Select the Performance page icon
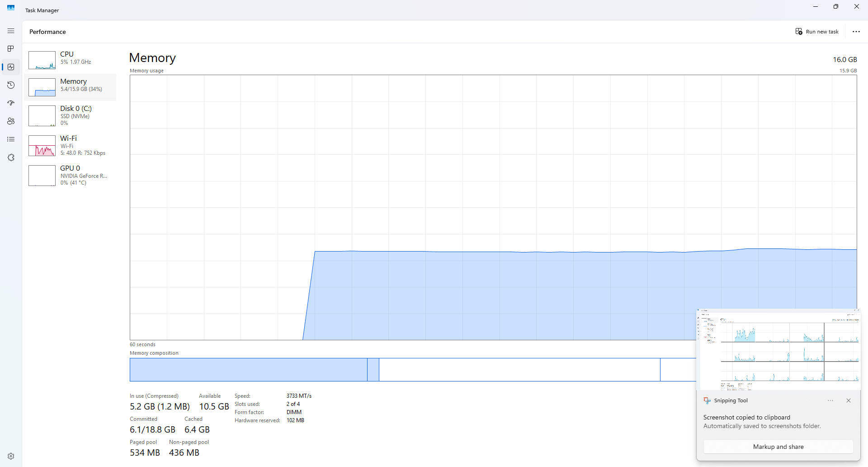The image size is (868, 467). pyautogui.click(x=11, y=67)
